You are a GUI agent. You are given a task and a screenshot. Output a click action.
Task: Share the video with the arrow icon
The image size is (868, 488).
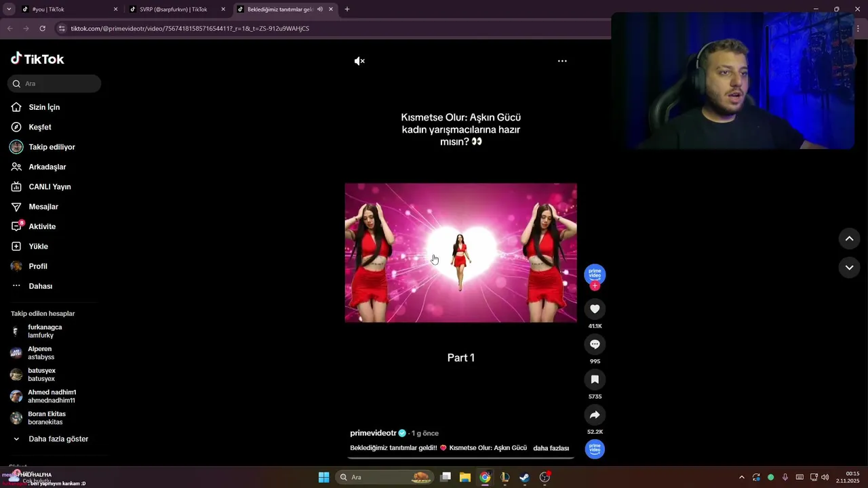(x=595, y=415)
